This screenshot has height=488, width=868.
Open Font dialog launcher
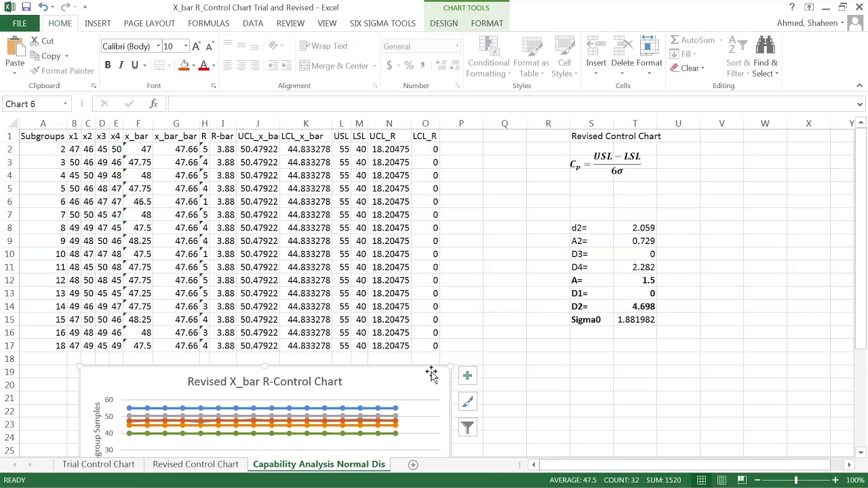point(213,86)
